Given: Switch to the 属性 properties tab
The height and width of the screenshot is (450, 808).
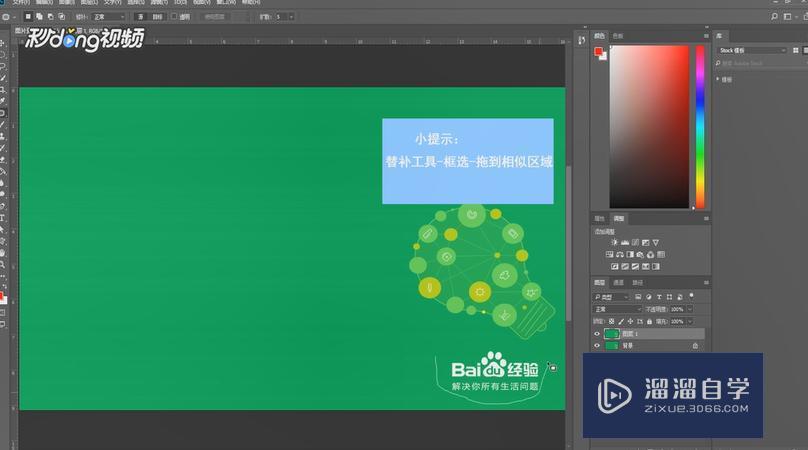Looking at the screenshot, I should [599, 219].
